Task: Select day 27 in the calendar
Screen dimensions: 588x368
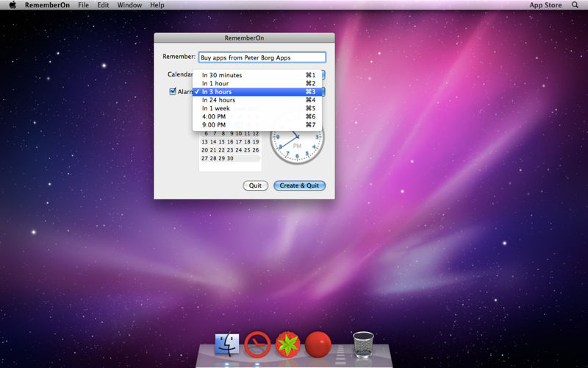Action: click(204, 158)
